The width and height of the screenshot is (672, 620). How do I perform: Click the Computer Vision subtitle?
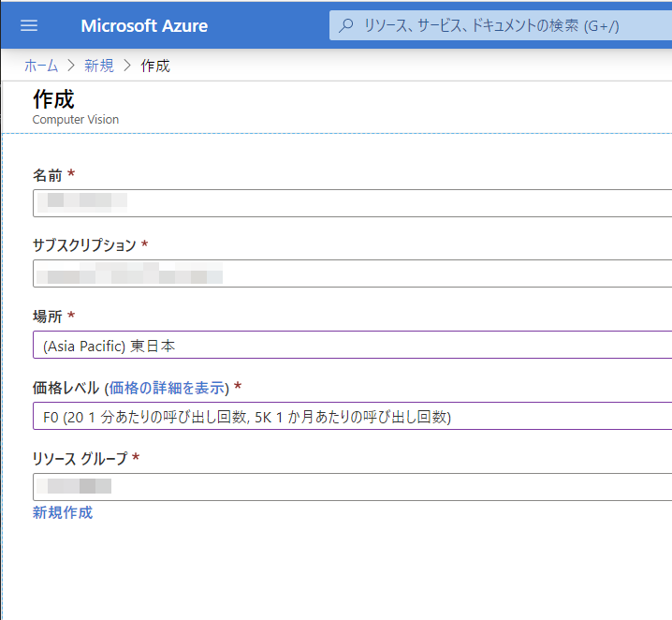point(76,120)
